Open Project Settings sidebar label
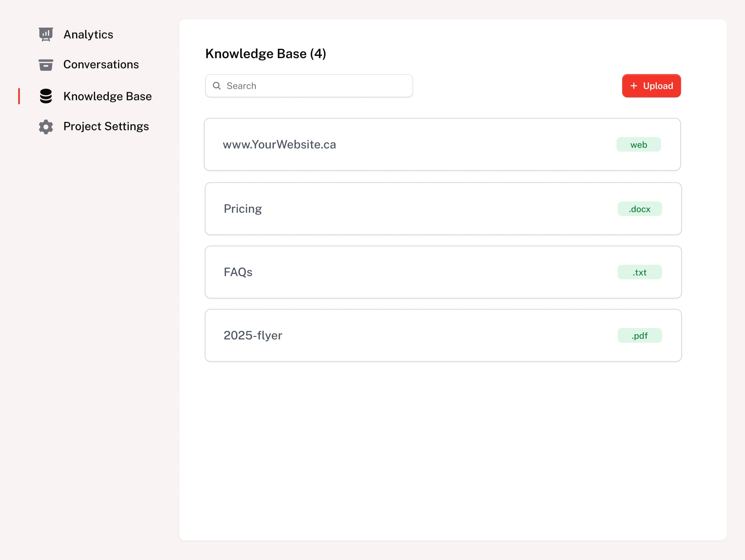The height and width of the screenshot is (560, 745). 106,126
